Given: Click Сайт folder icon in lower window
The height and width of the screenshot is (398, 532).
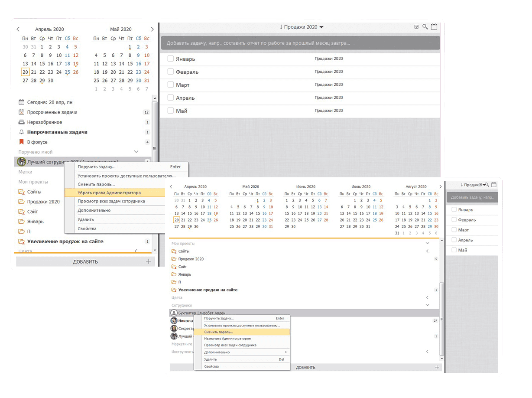Looking at the screenshot, I should click(x=174, y=267).
